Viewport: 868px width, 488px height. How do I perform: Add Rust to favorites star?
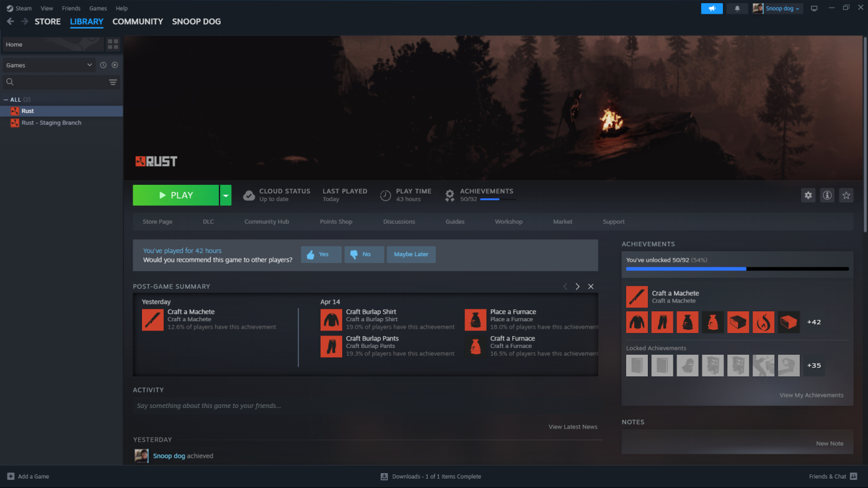pyautogui.click(x=846, y=195)
